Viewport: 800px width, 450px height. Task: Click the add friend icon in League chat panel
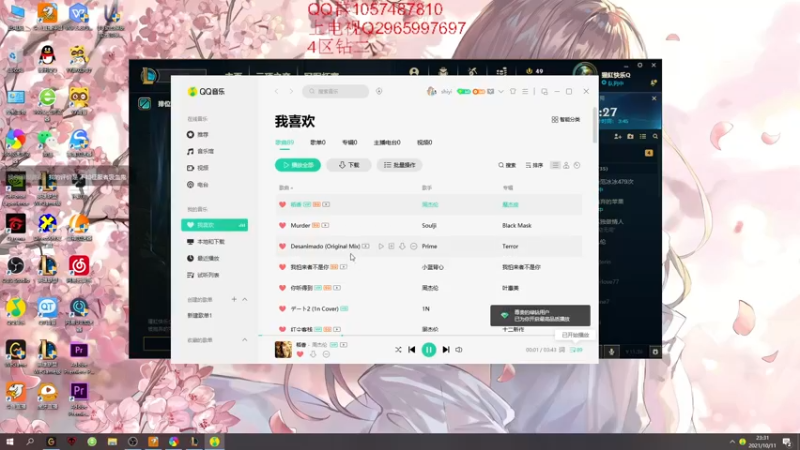point(618,137)
